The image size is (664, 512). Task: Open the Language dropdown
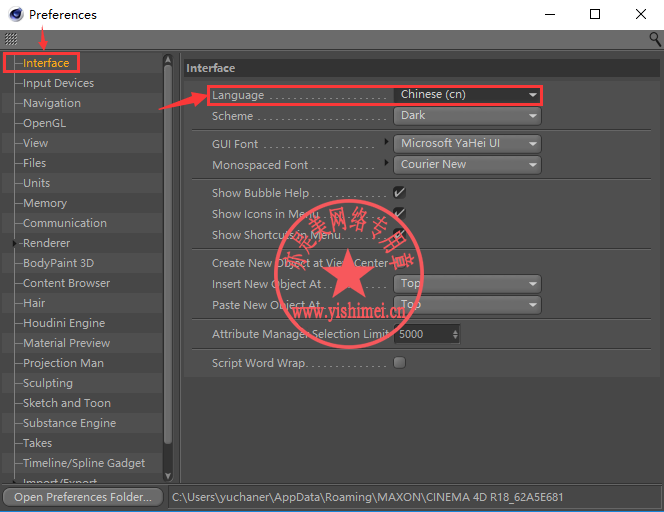point(467,94)
